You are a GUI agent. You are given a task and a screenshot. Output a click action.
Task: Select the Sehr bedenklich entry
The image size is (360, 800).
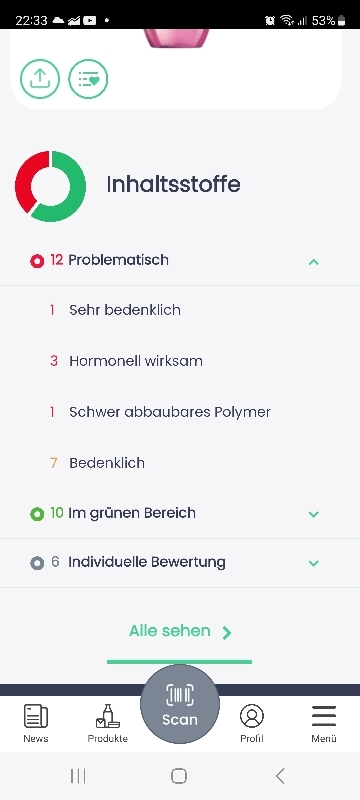(180, 310)
